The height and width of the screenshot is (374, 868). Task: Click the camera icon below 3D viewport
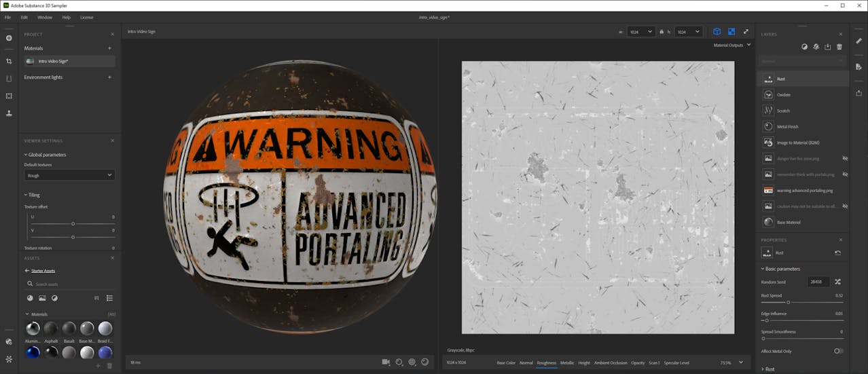(x=386, y=362)
